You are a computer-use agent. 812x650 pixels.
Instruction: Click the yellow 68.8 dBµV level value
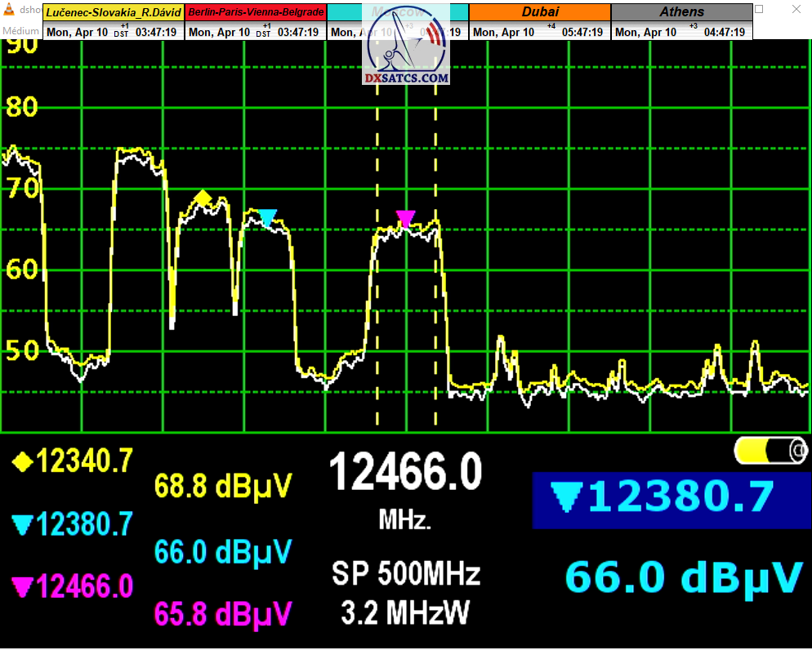tap(223, 487)
